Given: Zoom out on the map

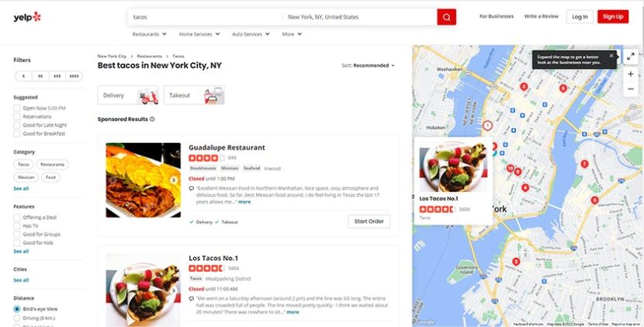Looking at the screenshot, I should pyautogui.click(x=631, y=89).
